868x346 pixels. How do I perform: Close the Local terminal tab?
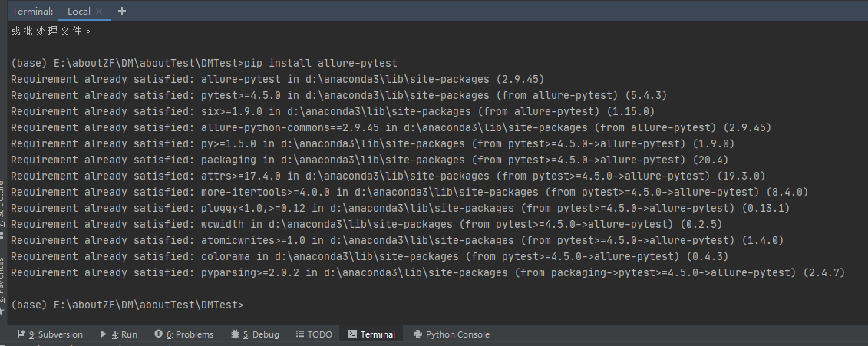coord(100,12)
